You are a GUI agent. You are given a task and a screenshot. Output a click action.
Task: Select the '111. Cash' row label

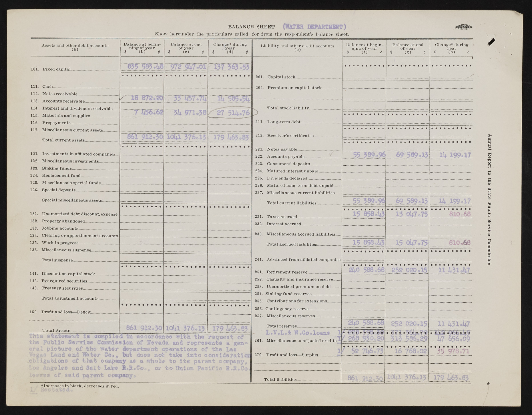point(41,87)
